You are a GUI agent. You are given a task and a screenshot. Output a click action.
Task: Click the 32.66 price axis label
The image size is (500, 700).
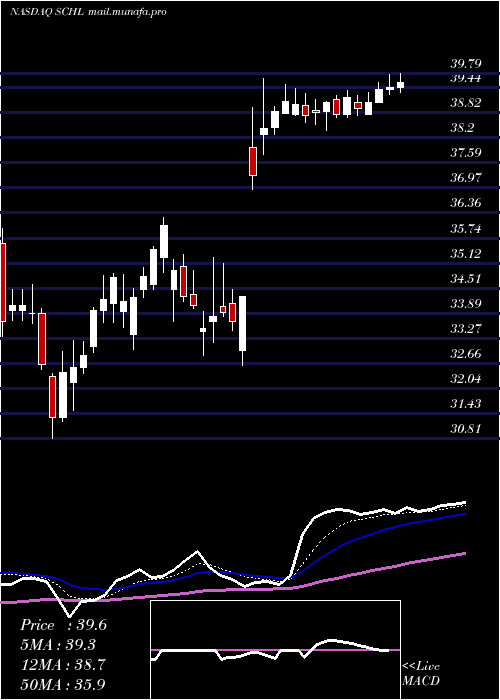tap(465, 354)
